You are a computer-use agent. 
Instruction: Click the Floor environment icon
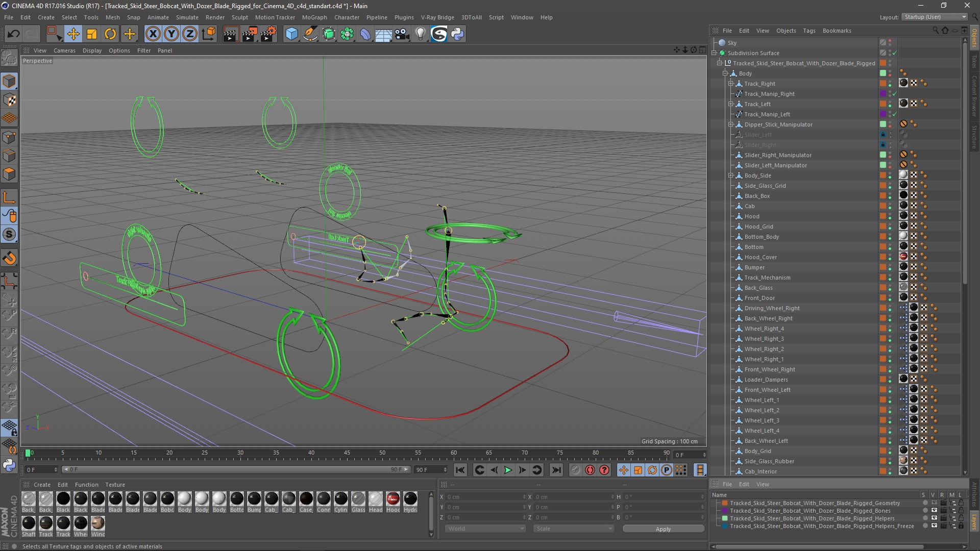[x=384, y=34]
